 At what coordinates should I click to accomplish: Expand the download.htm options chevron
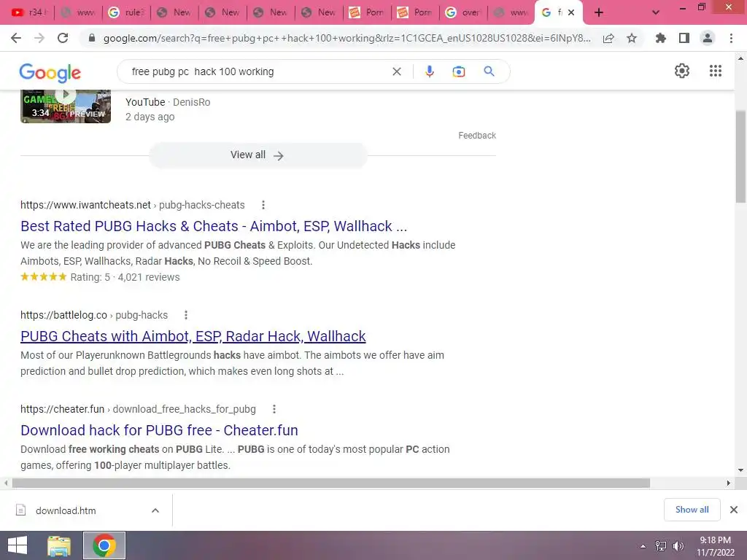pyautogui.click(x=155, y=510)
